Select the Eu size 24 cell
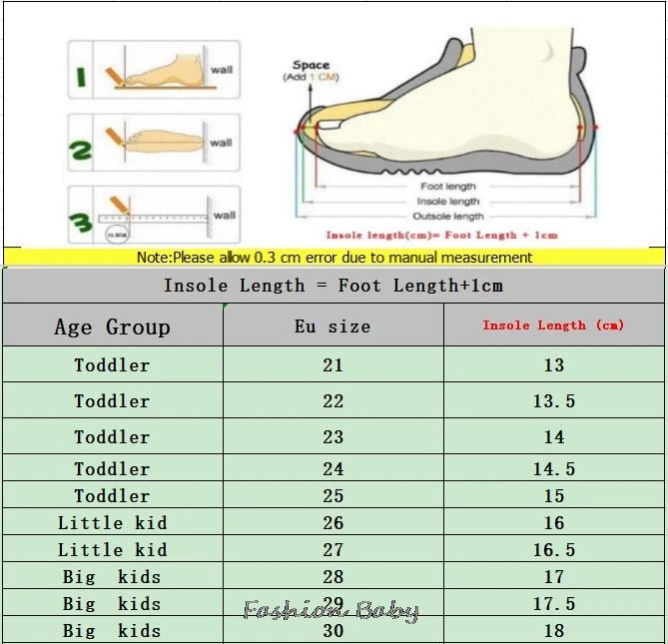 (x=334, y=467)
